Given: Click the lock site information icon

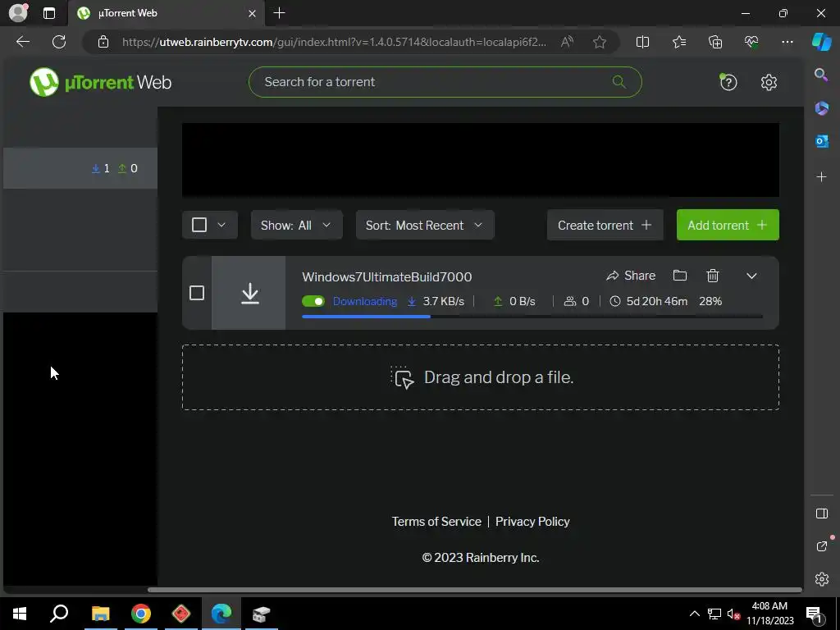Looking at the screenshot, I should (x=103, y=42).
